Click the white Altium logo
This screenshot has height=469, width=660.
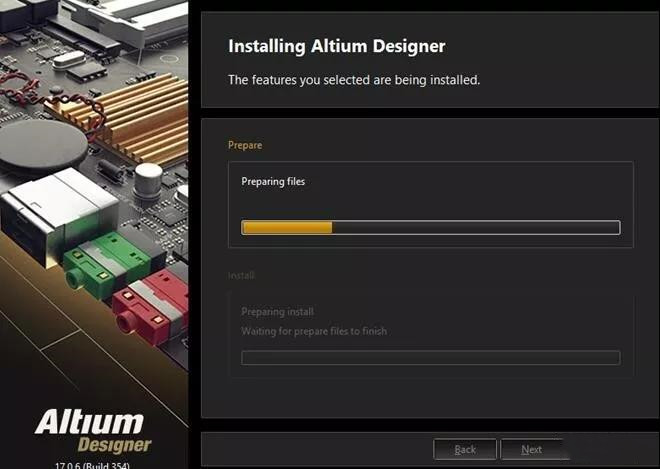(x=89, y=422)
